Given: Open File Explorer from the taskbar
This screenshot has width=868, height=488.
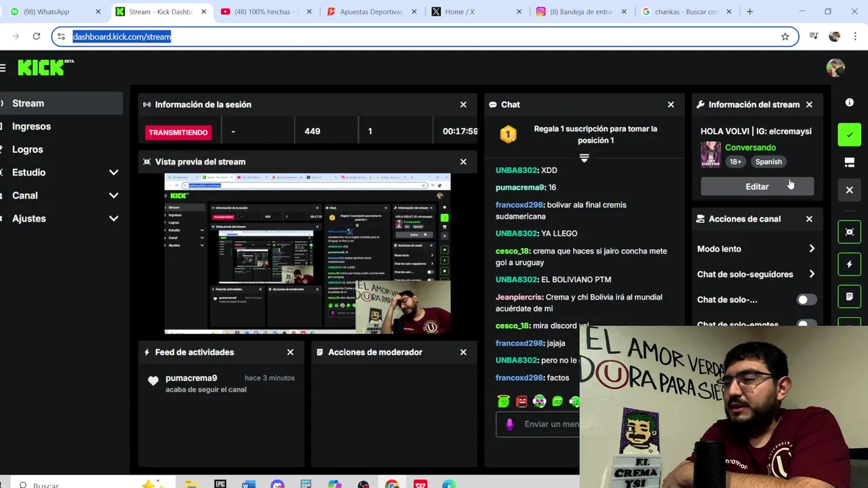Looking at the screenshot, I should point(191,484).
